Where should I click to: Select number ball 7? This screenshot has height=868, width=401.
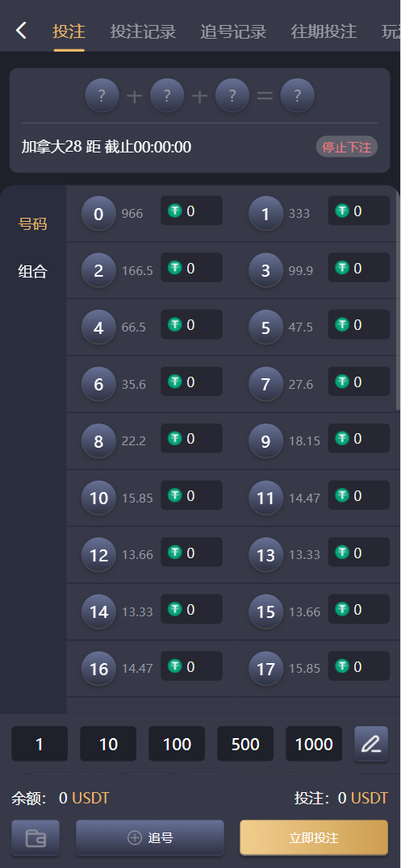pyautogui.click(x=266, y=384)
